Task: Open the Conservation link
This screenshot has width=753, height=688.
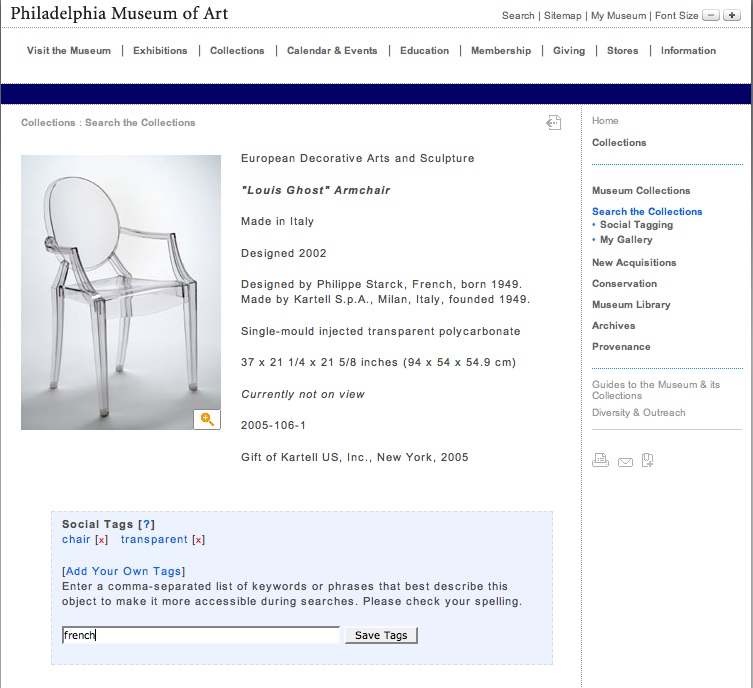Action: 624,284
